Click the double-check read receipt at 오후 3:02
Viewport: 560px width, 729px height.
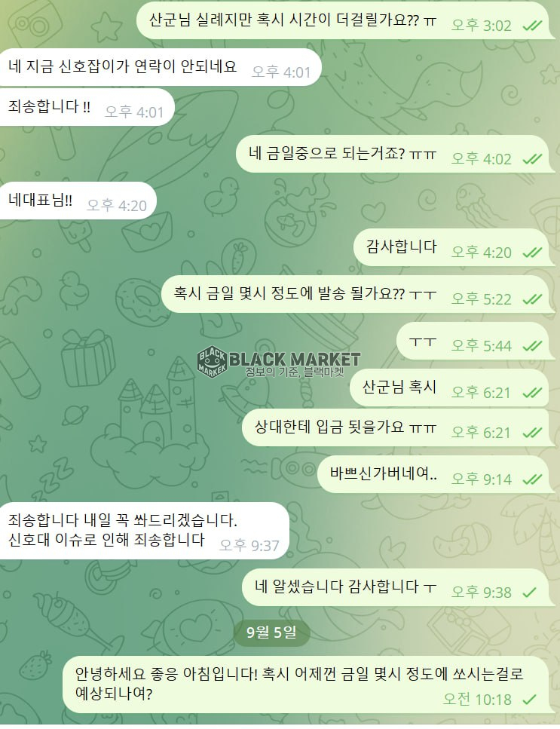point(532,26)
